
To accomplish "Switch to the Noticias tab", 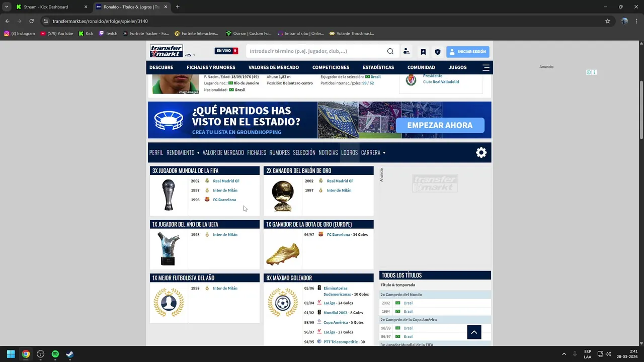I will pyautogui.click(x=328, y=152).
